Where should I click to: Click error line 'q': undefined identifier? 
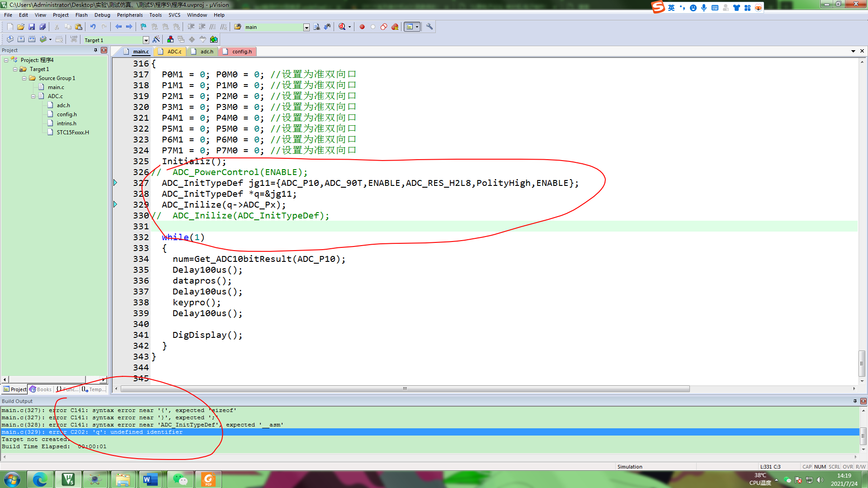coord(429,432)
